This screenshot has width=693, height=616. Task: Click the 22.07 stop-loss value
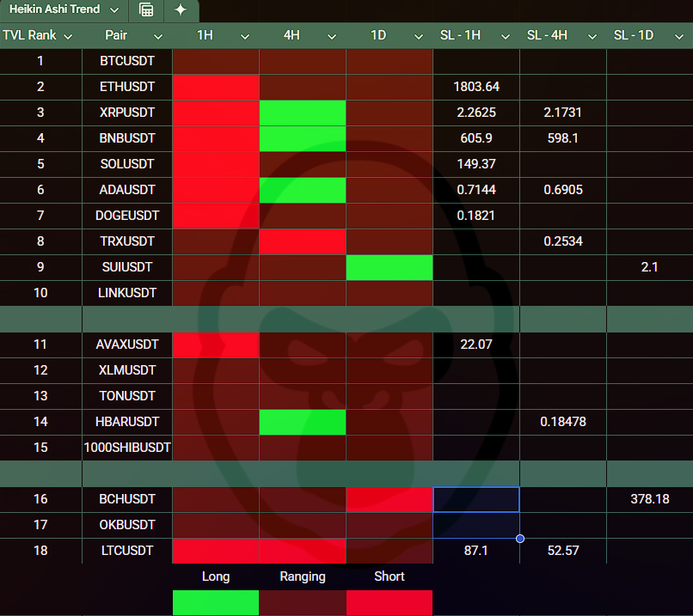[476, 345]
